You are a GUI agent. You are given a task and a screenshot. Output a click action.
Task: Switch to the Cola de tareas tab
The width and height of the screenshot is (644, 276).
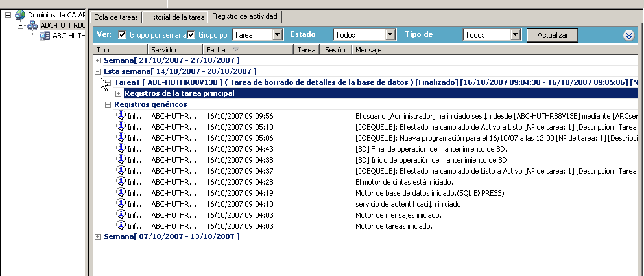pyautogui.click(x=117, y=17)
